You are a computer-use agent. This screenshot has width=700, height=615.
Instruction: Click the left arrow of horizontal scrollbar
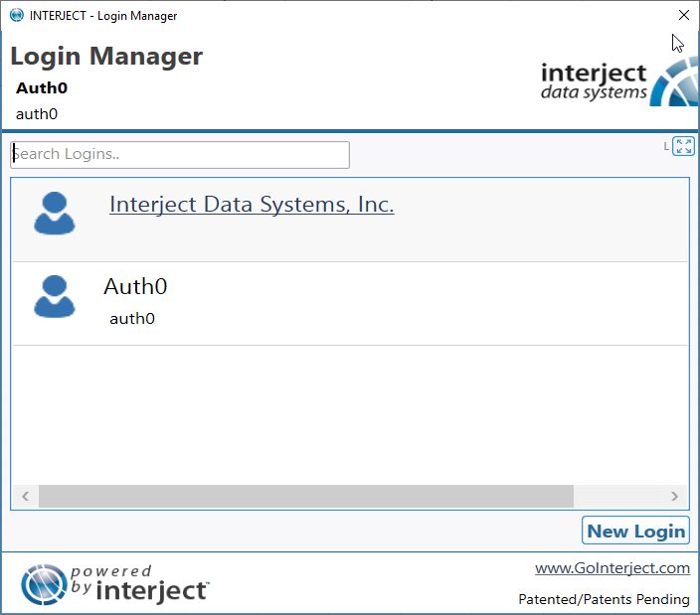coord(26,496)
